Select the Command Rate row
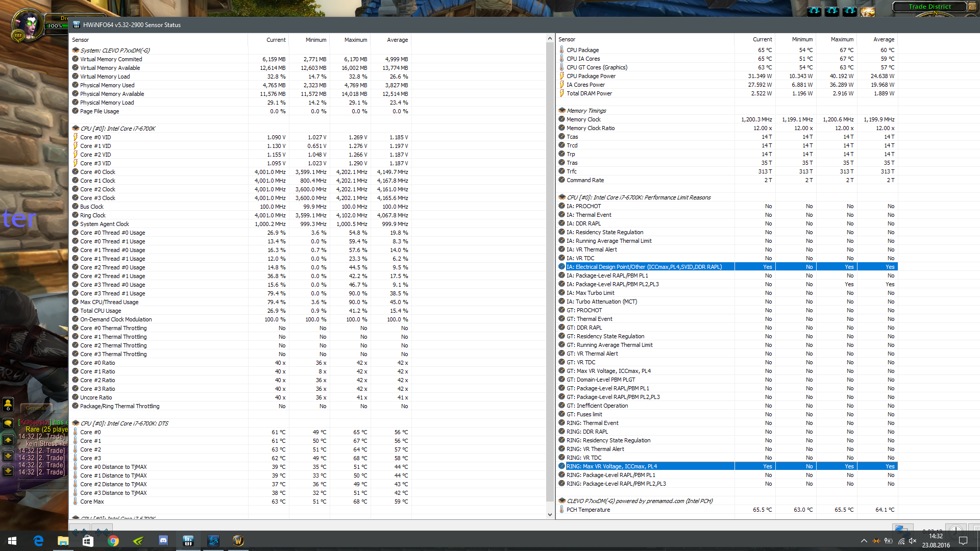This screenshot has height=551, width=980. click(x=727, y=180)
